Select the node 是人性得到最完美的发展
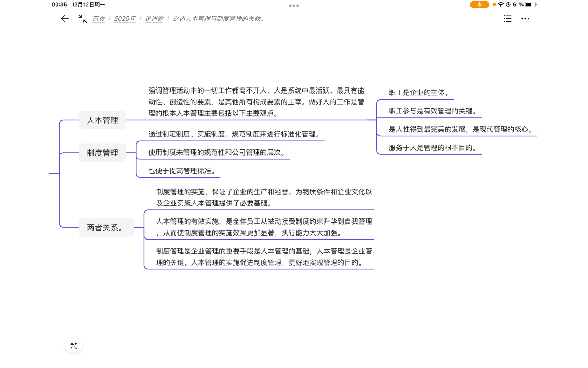The height and width of the screenshot is (368, 588). pyautogui.click(x=461, y=130)
